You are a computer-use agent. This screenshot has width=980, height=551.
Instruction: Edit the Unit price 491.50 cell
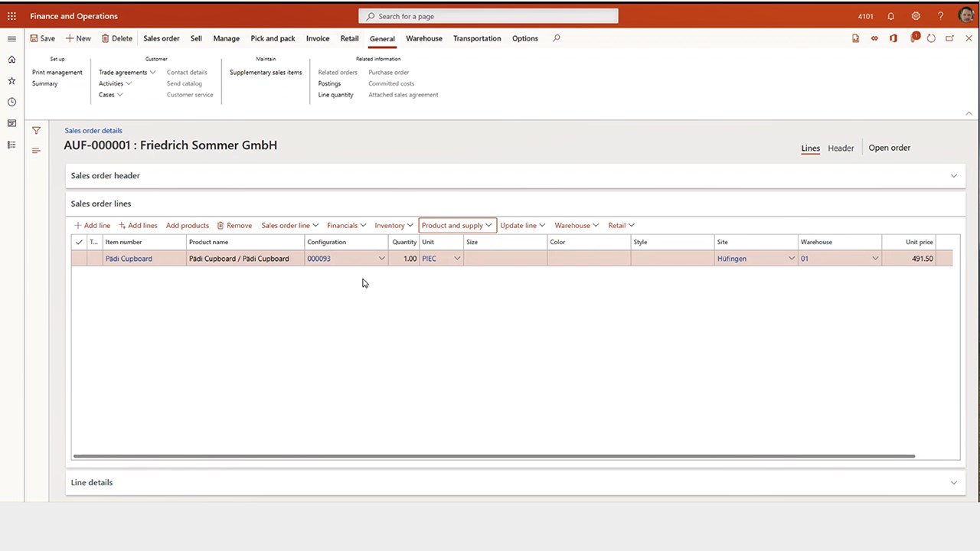[909, 259]
